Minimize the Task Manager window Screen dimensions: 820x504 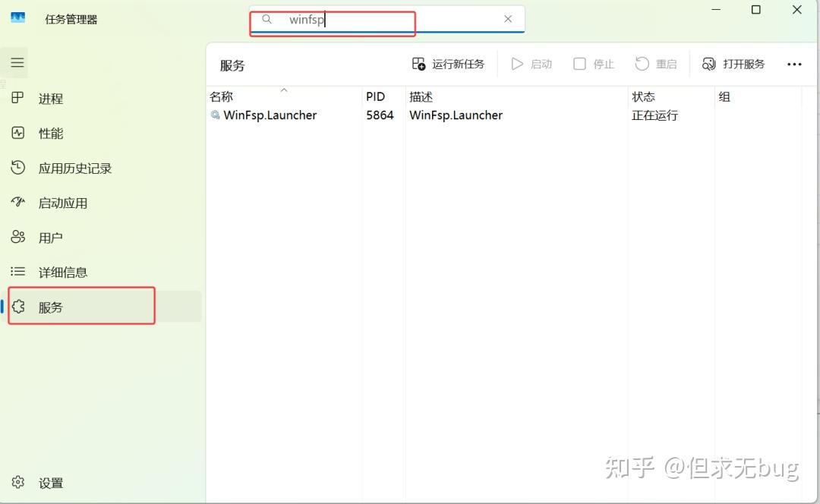click(x=716, y=9)
